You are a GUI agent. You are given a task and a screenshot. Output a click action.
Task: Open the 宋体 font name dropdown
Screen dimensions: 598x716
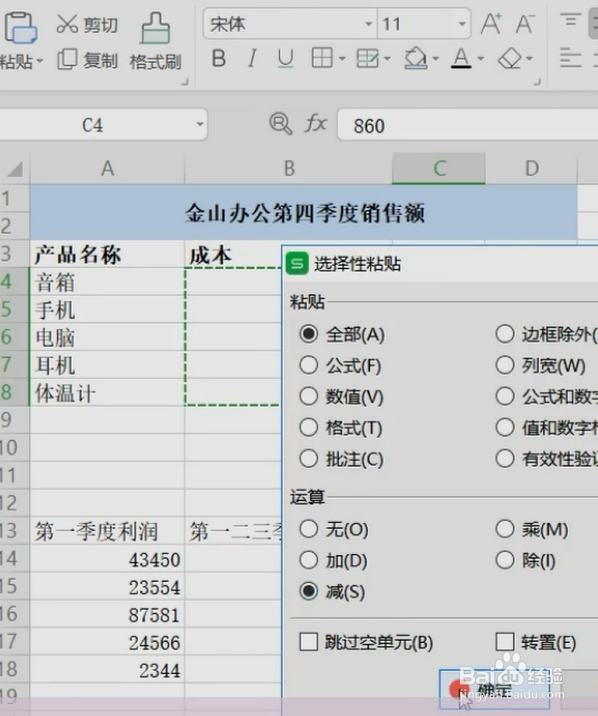point(369,23)
